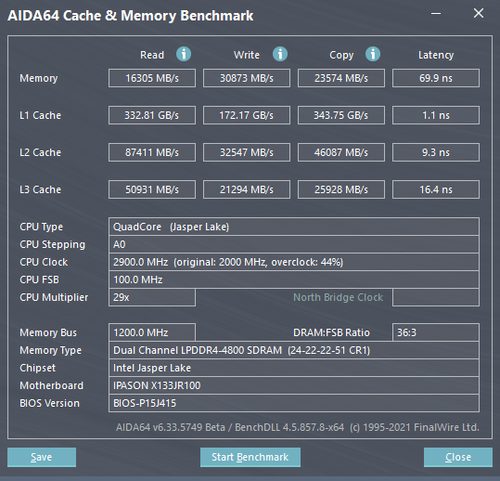Viewport: 500px width, 481px height.
Task: Click the Copy info icon
Action: [373, 54]
